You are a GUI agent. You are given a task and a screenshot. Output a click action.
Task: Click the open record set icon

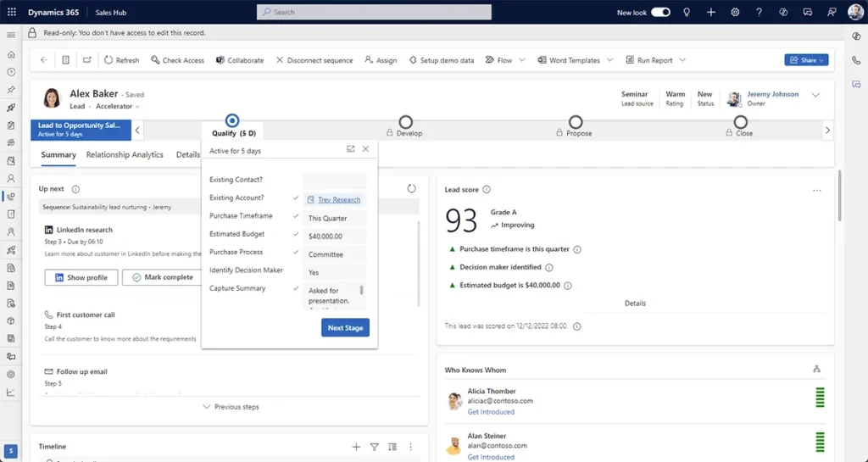click(x=65, y=59)
